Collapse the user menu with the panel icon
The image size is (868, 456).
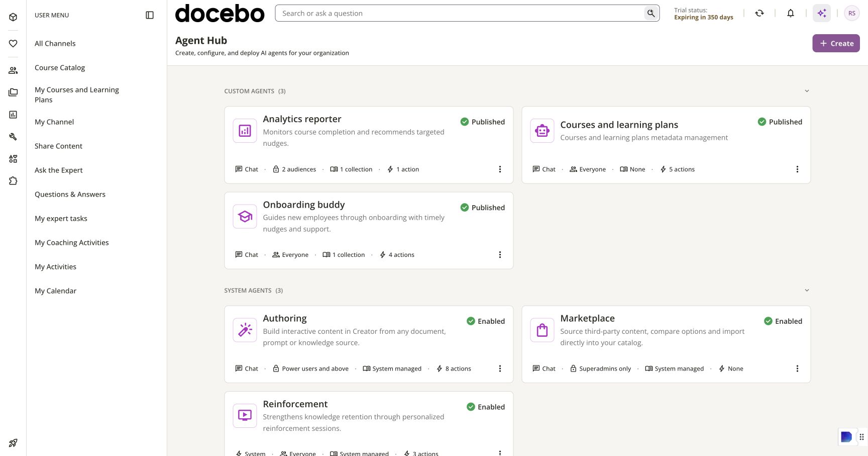pos(150,15)
